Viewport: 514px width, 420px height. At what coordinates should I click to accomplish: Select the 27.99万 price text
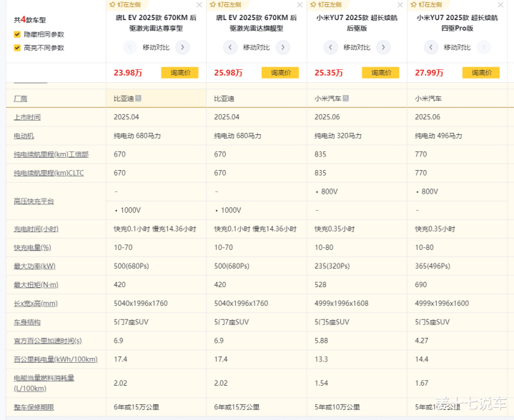click(429, 73)
